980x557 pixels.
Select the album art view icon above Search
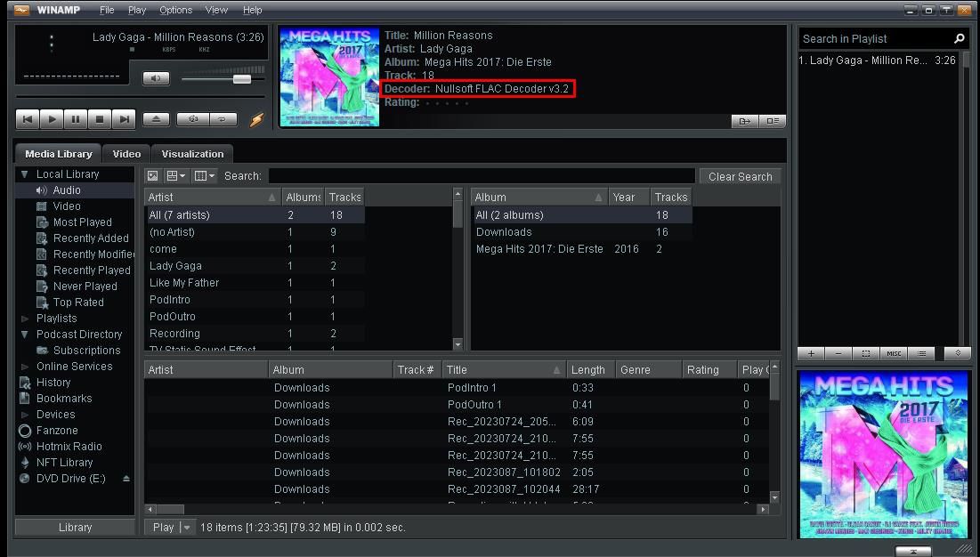point(152,175)
